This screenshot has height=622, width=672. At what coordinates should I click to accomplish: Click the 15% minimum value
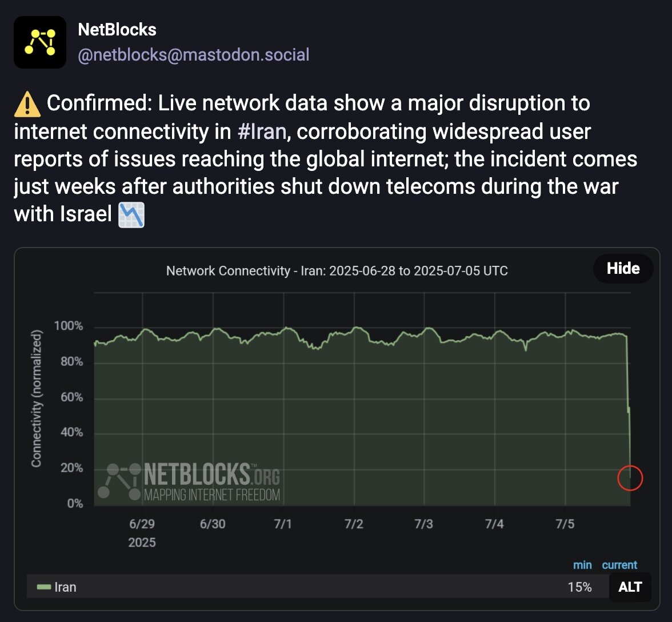(579, 587)
